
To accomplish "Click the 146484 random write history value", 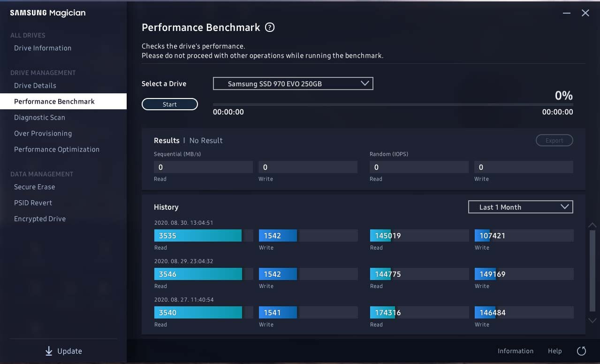I will [492, 312].
